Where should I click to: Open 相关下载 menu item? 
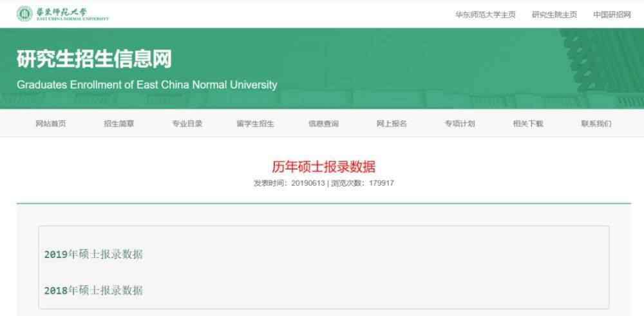[528, 123]
